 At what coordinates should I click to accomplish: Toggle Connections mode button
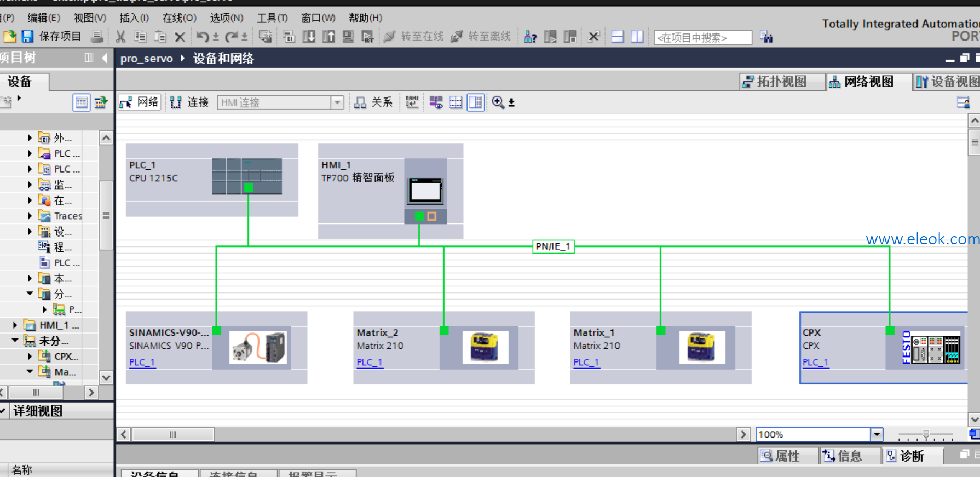189,102
